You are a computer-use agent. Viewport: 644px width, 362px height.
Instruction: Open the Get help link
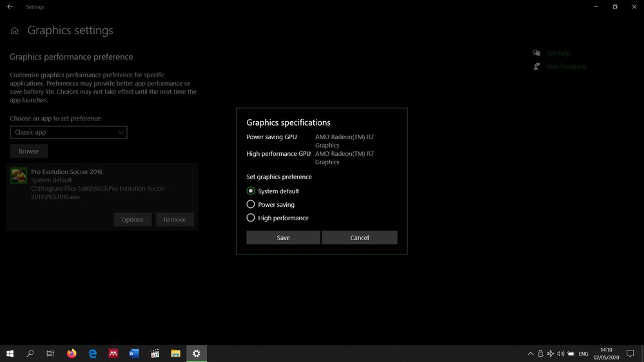pyautogui.click(x=558, y=53)
